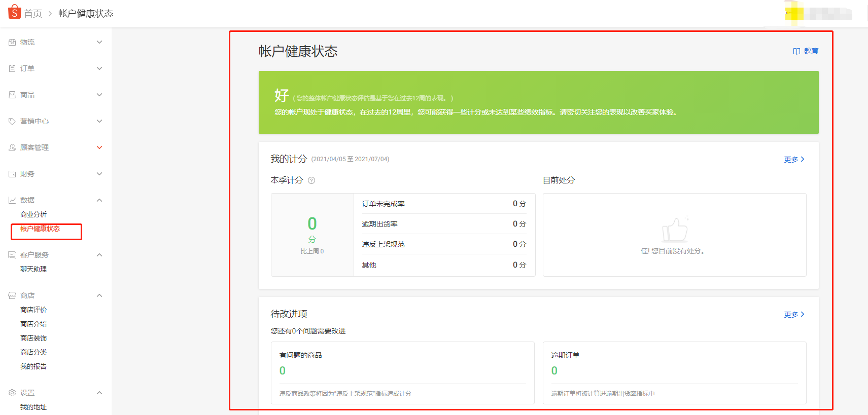
Task: Click the 比上周 0 text
Action: (x=312, y=251)
